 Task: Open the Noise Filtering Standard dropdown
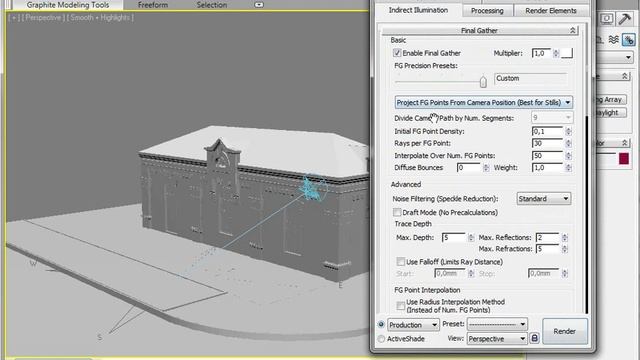544,199
